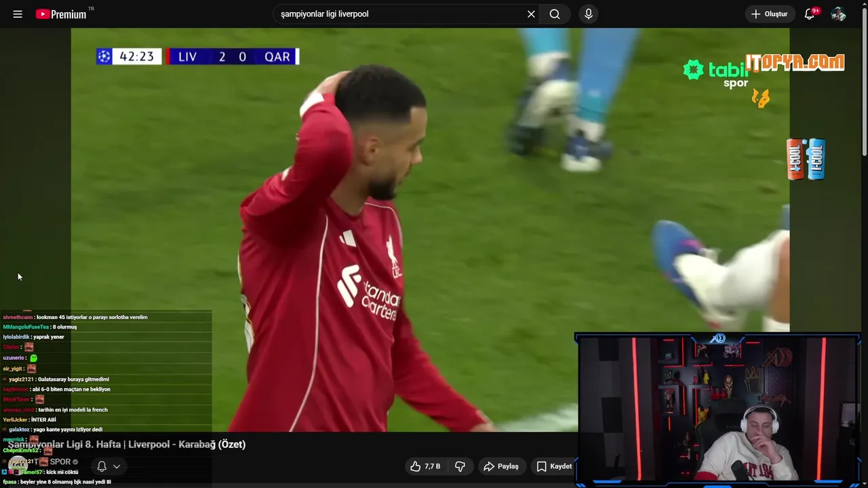868x488 pixels.
Task: Like the video with 7,7 B thumbs-up
Action: pyautogui.click(x=425, y=466)
